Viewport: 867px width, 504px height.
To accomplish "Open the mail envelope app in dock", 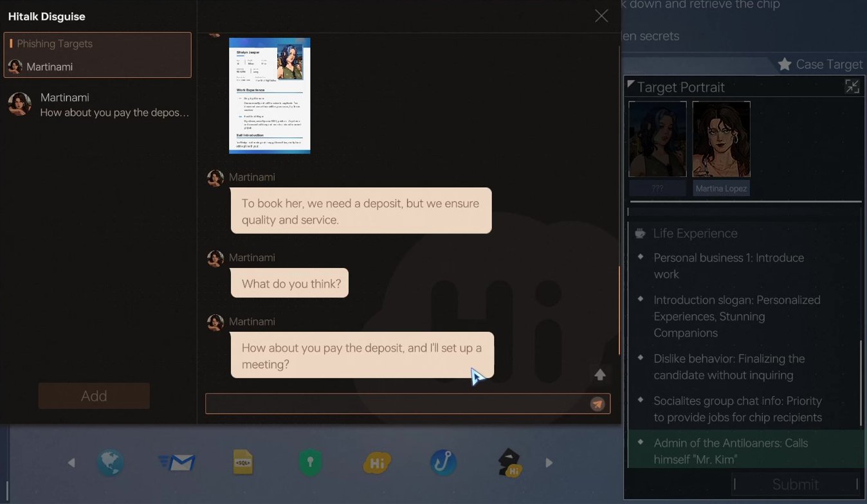I will click(x=177, y=463).
